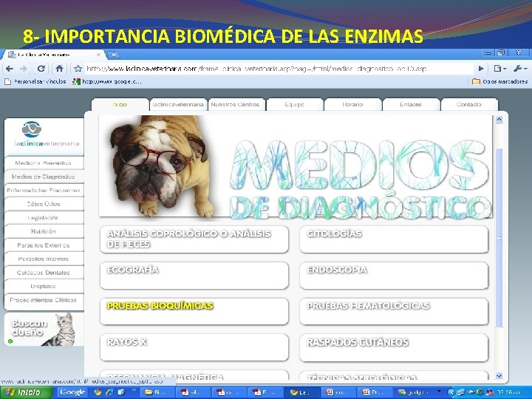The width and height of the screenshot is (532, 399).
Task: Open 'Legislación' in sidebar
Action: (44, 218)
